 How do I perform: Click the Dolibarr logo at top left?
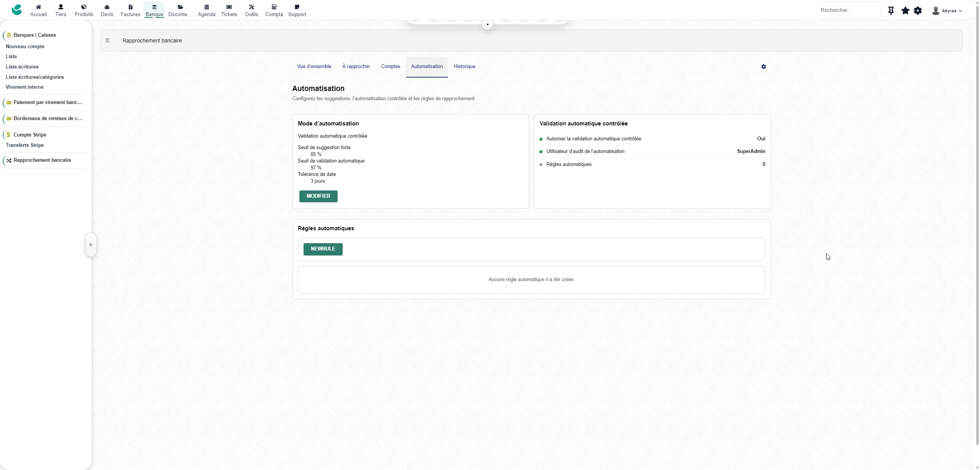[16, 10]
